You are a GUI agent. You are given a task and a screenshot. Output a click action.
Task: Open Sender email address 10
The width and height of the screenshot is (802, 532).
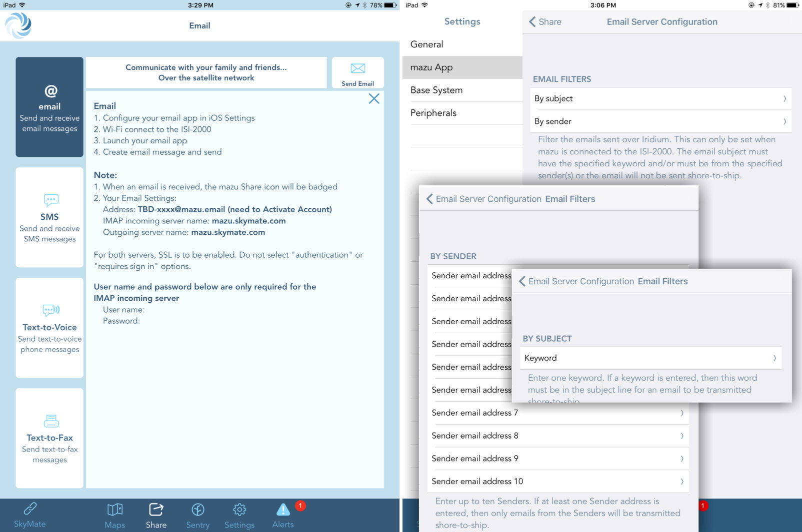click(x=558, y=482)
